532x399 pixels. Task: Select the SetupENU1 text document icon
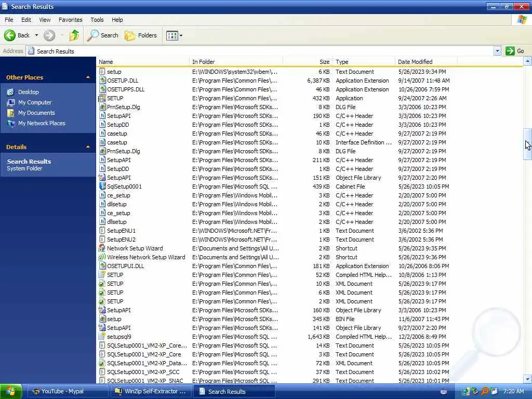click(x=102, y=230)
